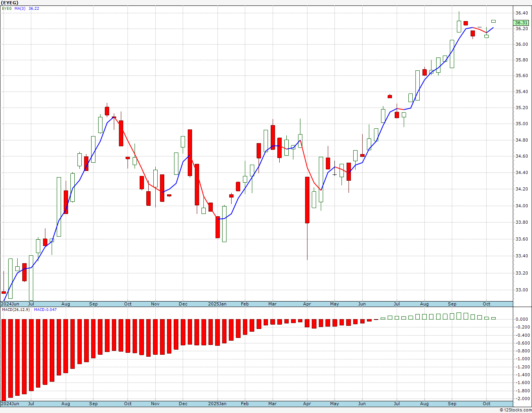Click the 35.00 price axis label

coord(521,124)
